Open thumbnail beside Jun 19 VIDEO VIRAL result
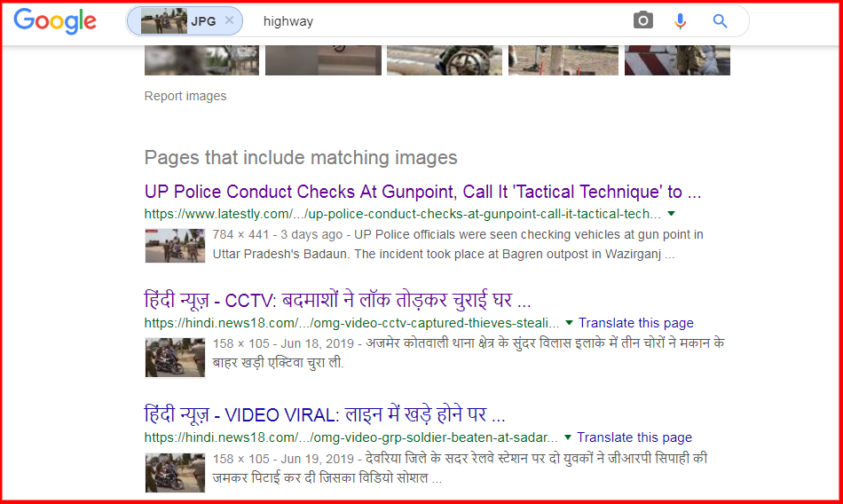 (175, 472)
